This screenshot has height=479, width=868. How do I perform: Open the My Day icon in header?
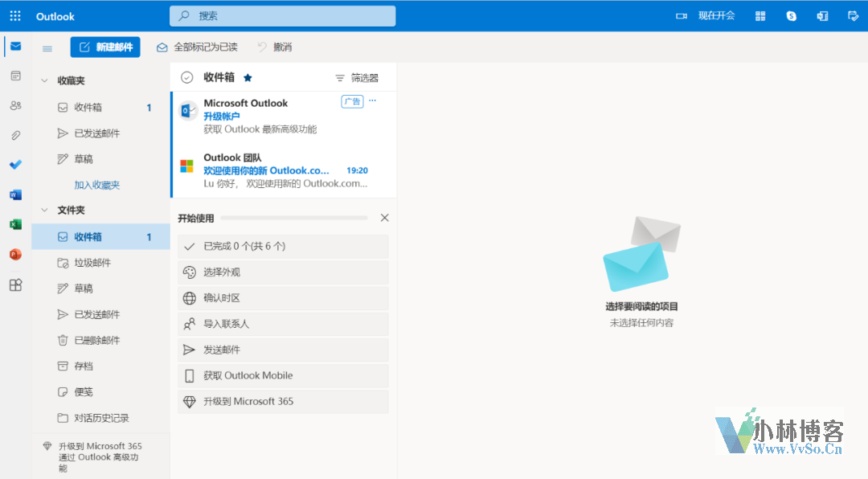click(853, 16)
